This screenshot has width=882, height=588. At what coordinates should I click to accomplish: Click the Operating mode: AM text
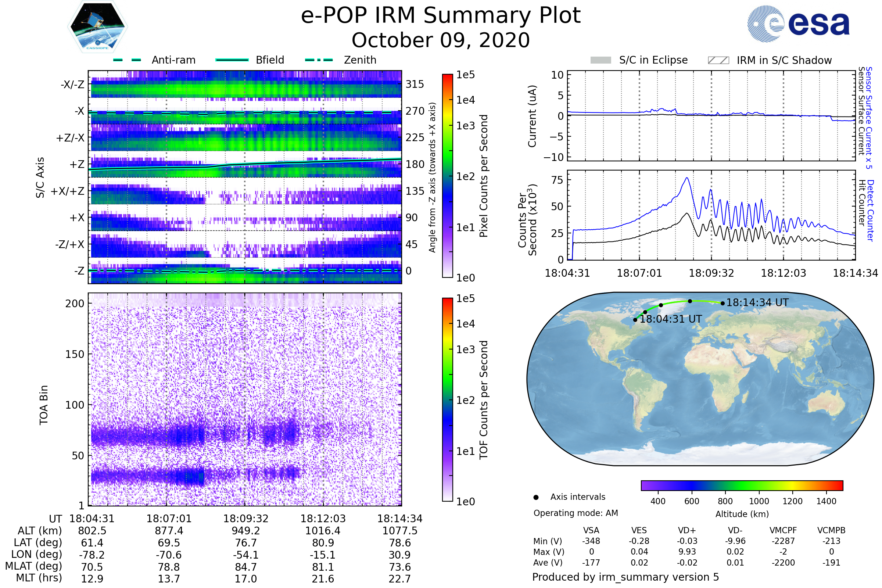[x=576, y=513]
